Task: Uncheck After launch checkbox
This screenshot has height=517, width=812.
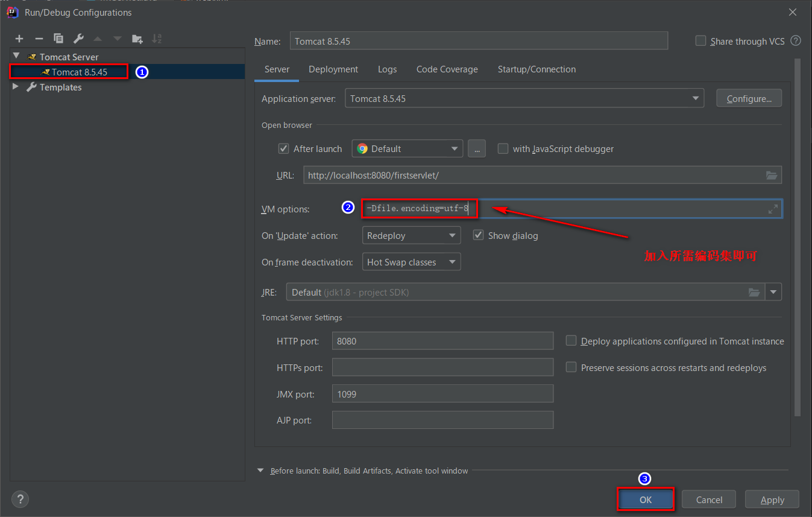Action: pos(283,148)
